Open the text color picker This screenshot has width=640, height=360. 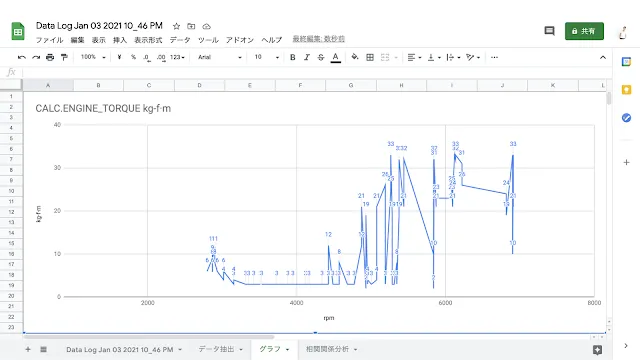(x=336, y=58)
